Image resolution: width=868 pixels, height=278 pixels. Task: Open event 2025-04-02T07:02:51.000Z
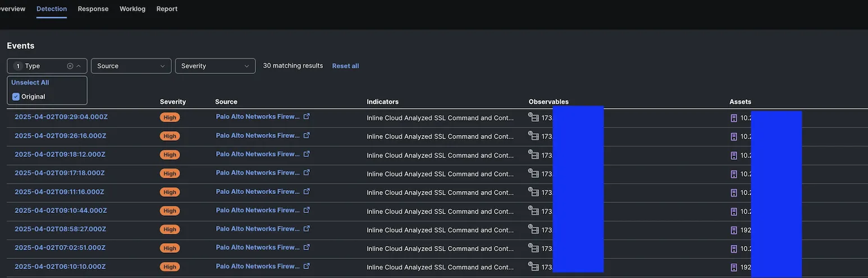click(61, 247)
